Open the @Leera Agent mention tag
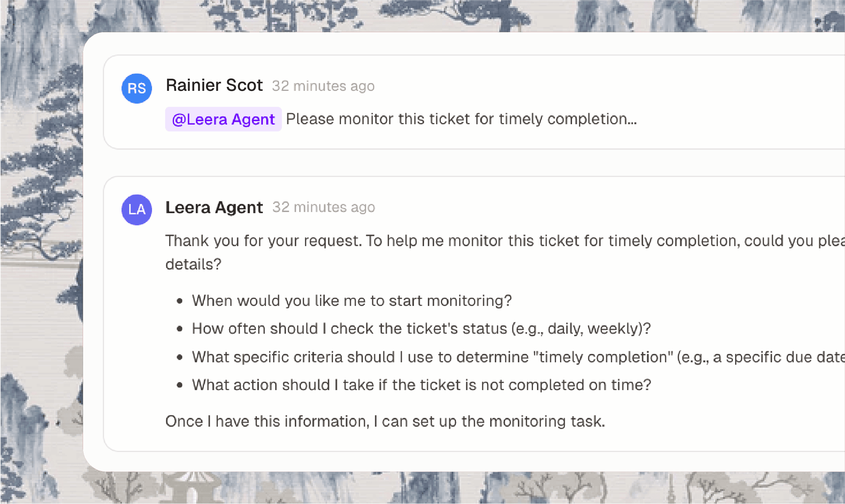Image resolution: width=845 pixels, height=504 pixels. point(223,119)
